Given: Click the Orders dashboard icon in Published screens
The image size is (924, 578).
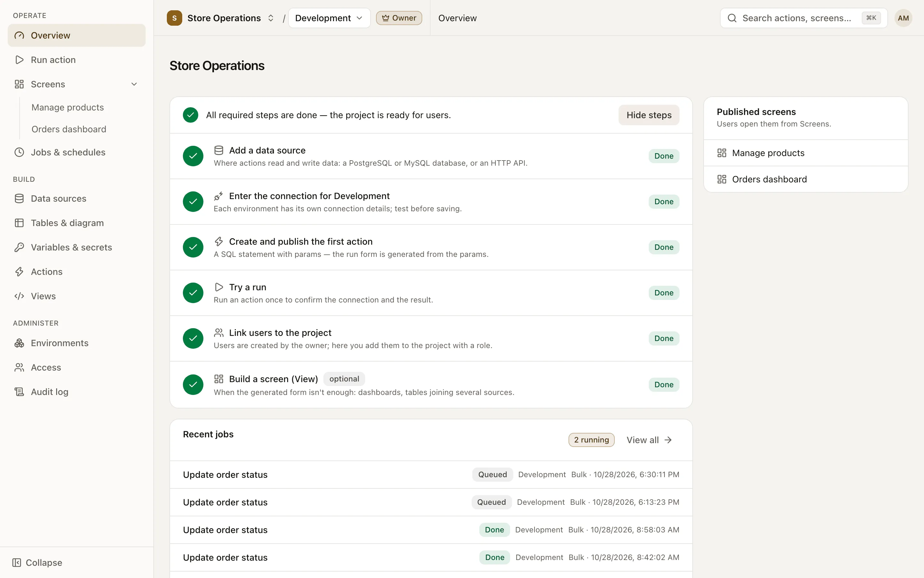Looking at the screenshot, I should click(722, 180).
